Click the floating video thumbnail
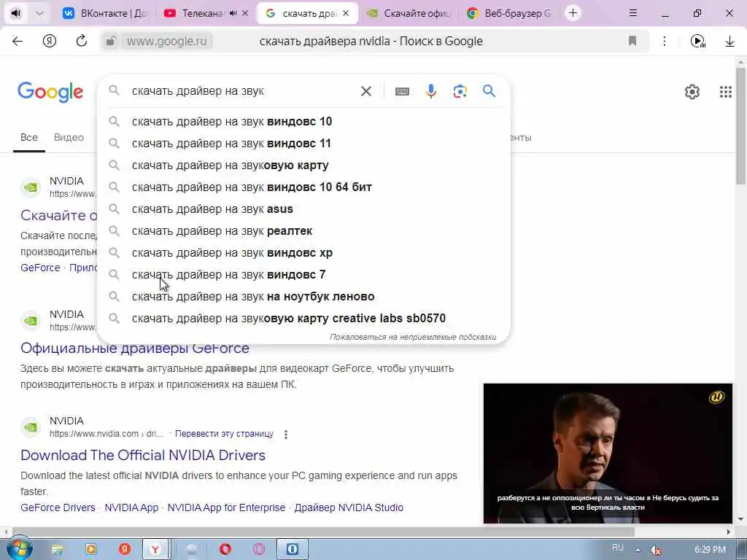The image size is (747, 560). pyautogui.click(x=608, y=454)
